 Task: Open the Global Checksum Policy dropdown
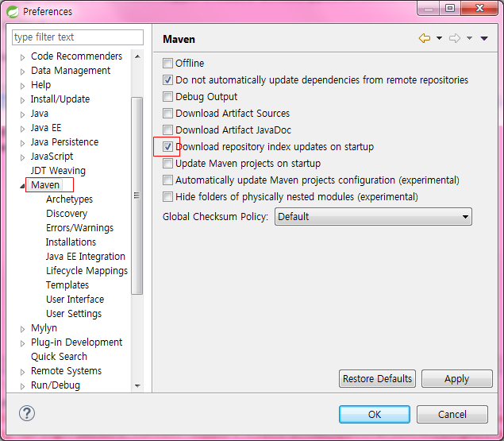373,217
